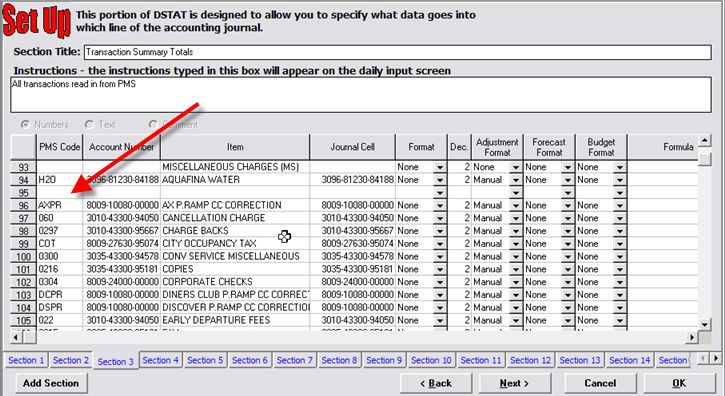Advance with the Next button
The height and width of the screenshot is (396, 725).
pos(515,383)
